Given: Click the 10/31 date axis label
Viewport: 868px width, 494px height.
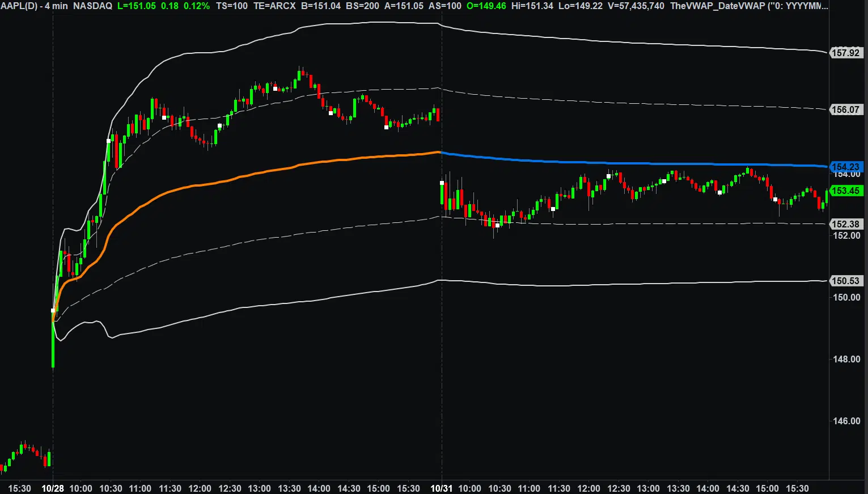Looking at the screenshot, I should [442, 488].
